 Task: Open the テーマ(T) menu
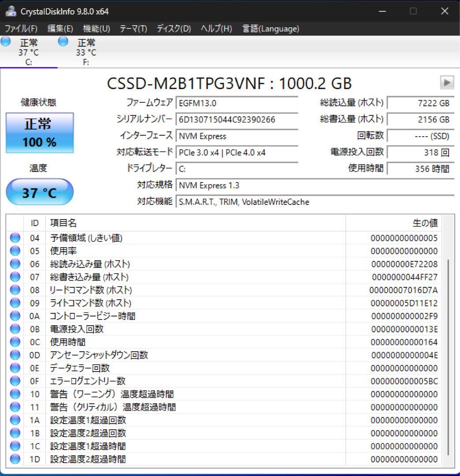tap(133, 29)
